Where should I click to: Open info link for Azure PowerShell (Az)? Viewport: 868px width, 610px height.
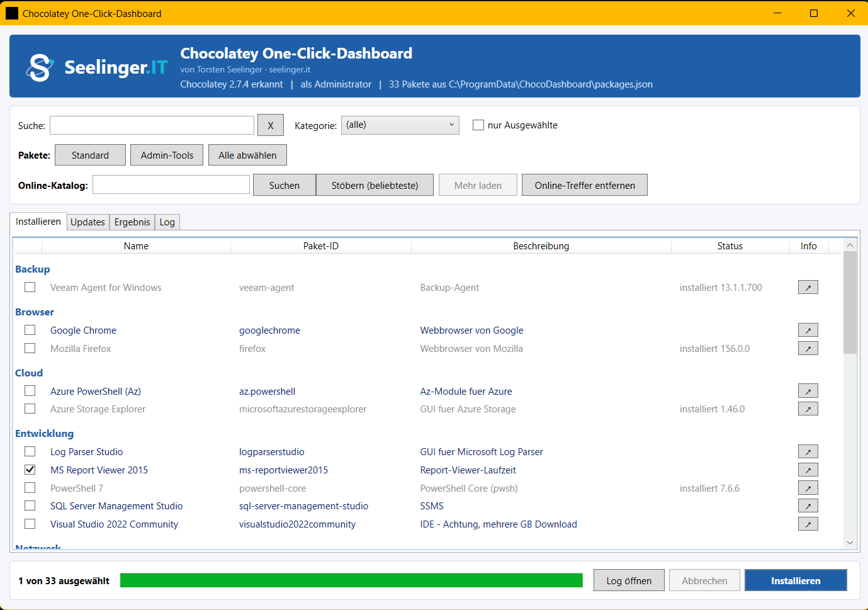click(808, 392)
